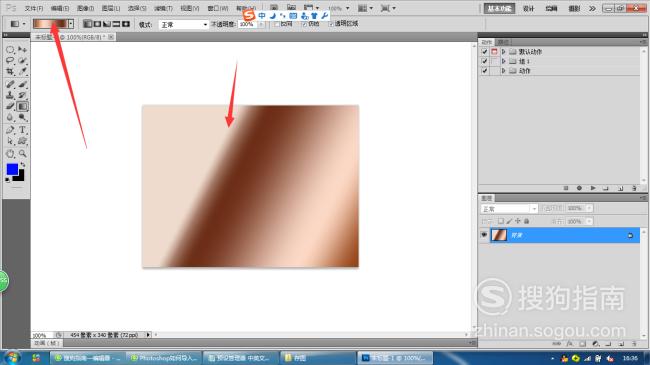This screenshot has width=650, height=365.
Task: Switch to the 设计 workspace
Action: pos(528,8)
